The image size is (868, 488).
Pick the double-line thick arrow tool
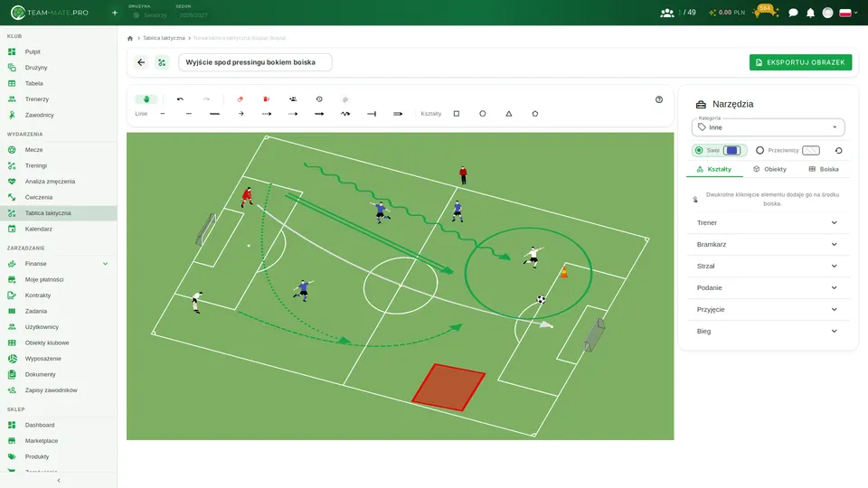(x=398, y=114)
